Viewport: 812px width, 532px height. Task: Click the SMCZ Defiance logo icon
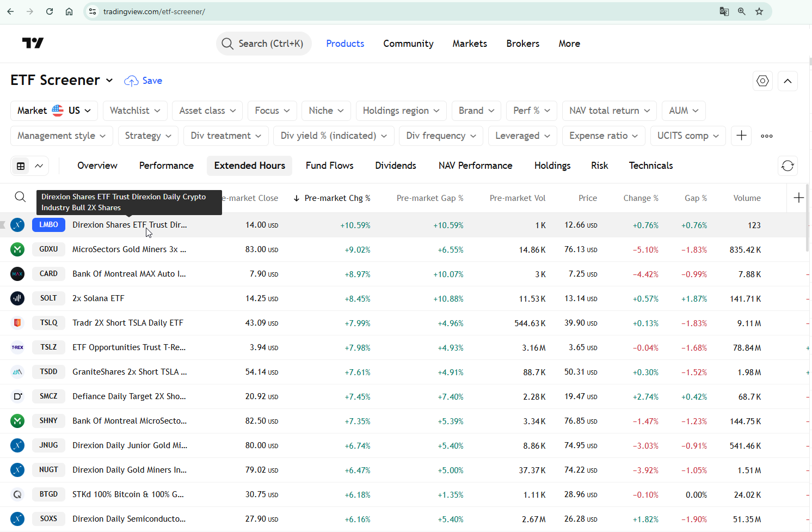coord(17,396)
